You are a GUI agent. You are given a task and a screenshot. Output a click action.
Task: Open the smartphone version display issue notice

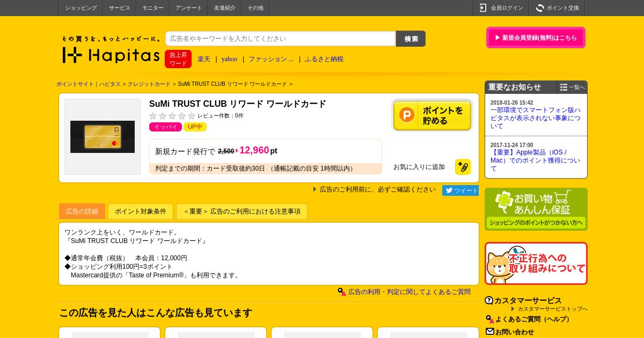(x=536, y=118)
